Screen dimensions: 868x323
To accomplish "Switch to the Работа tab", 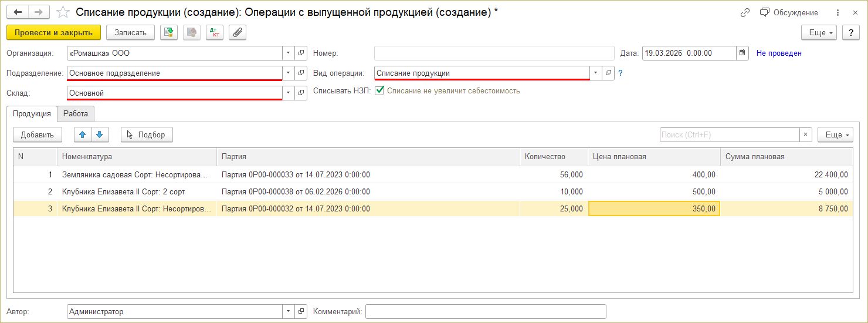I will [x=76, y=113].
